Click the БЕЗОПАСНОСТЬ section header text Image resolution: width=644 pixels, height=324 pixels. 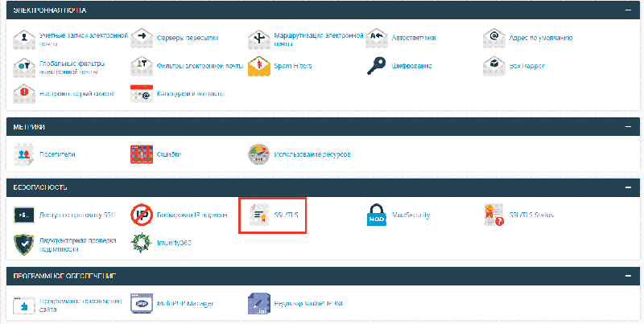[x=39, y=187]
